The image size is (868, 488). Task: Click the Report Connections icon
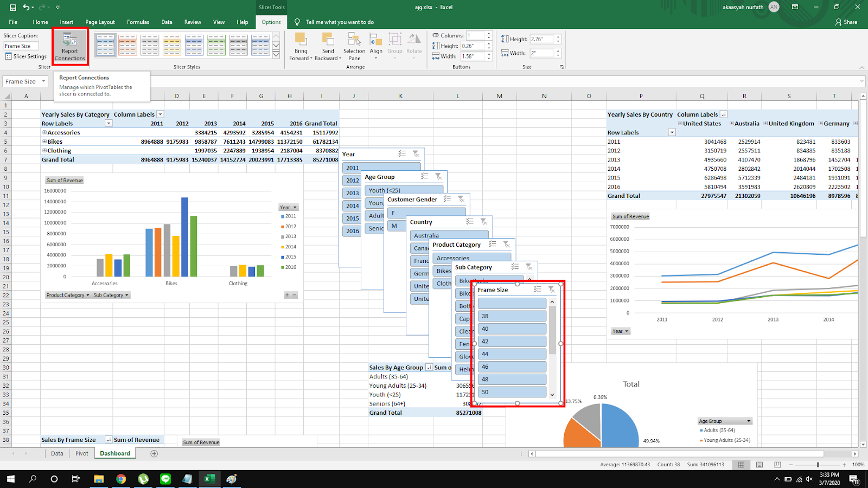tap(70, 46)
